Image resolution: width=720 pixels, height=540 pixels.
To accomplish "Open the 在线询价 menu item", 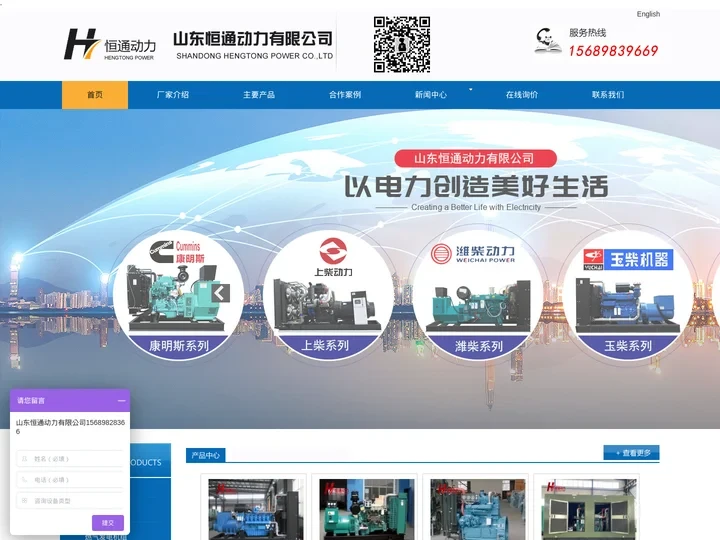I will [x=522, y=95].
